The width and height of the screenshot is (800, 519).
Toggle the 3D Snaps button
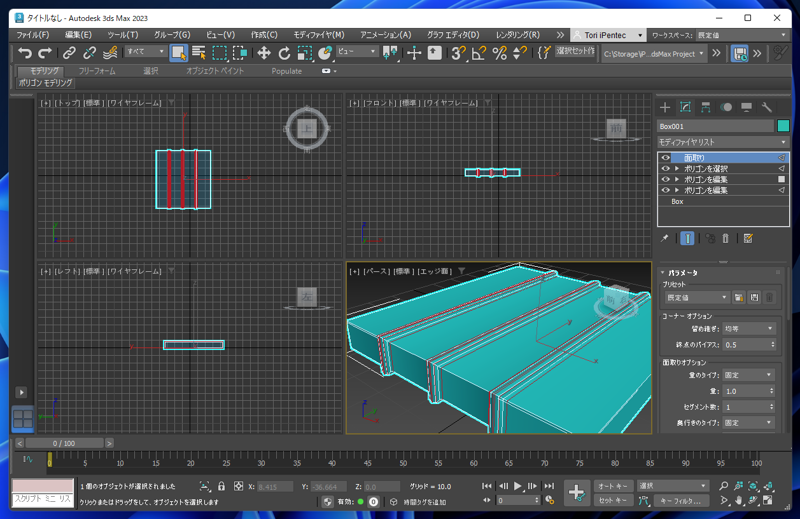coord(458,53)
